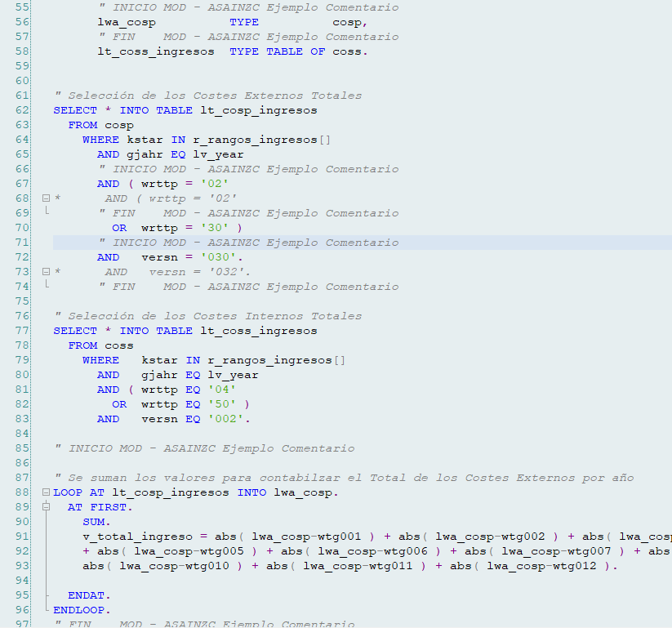Click 'FROM coss' on line 78
This screenshot has height=628, width=672.
pyautogui.click(x=100, y=345)
